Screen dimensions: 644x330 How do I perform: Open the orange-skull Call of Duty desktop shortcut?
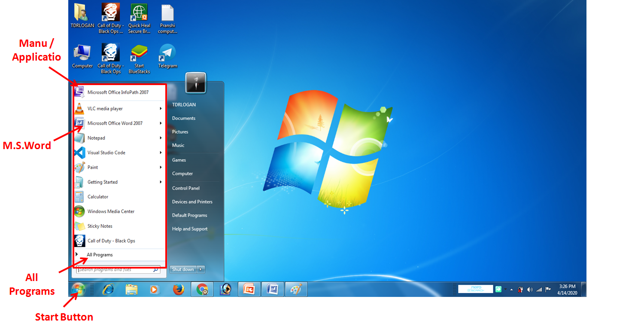tap(110, 18)
